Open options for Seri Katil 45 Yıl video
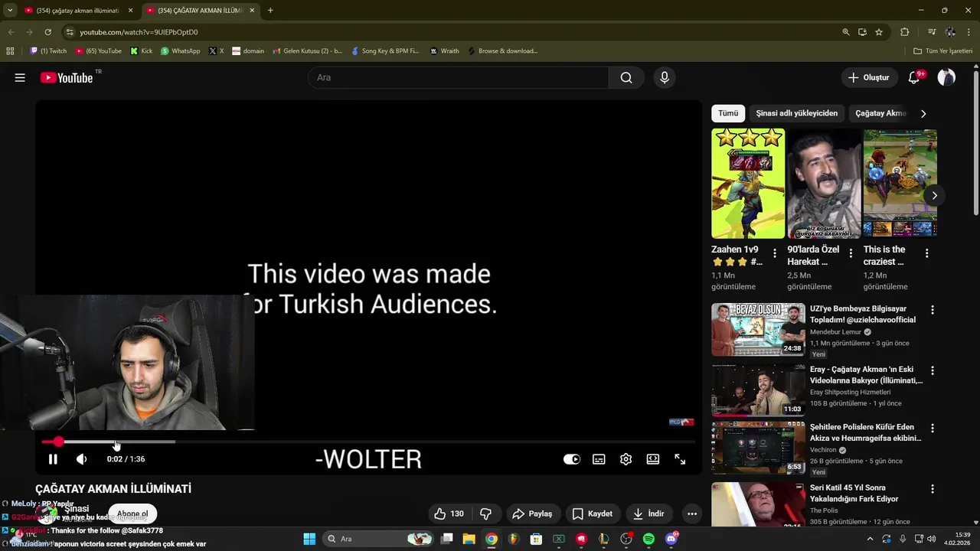This screenshot has width=980, height=551. pyautogui.click(x=932, y=488)
